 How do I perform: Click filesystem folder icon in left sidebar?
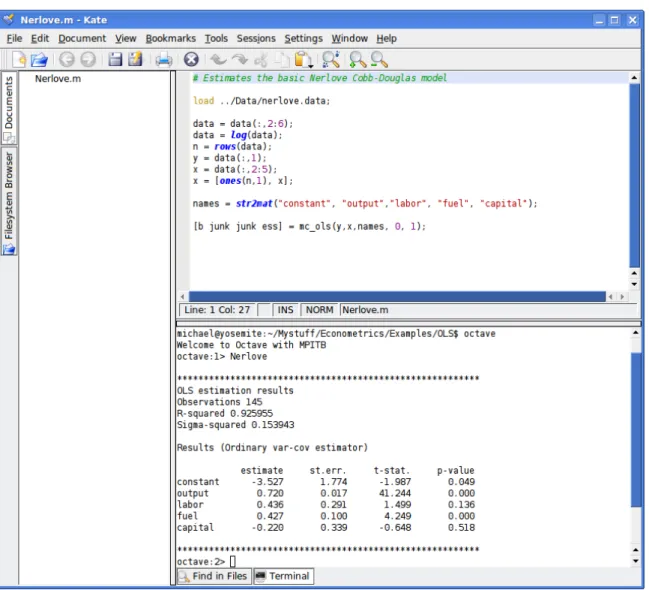pyautogui.click(x=9, y=249)
